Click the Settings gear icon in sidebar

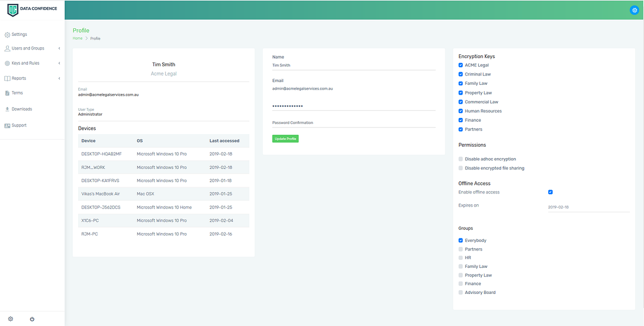coord(8,35)
